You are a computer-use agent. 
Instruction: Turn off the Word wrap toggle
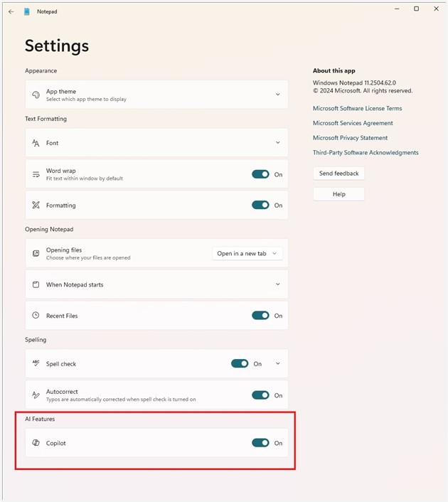tap(260, 174)
